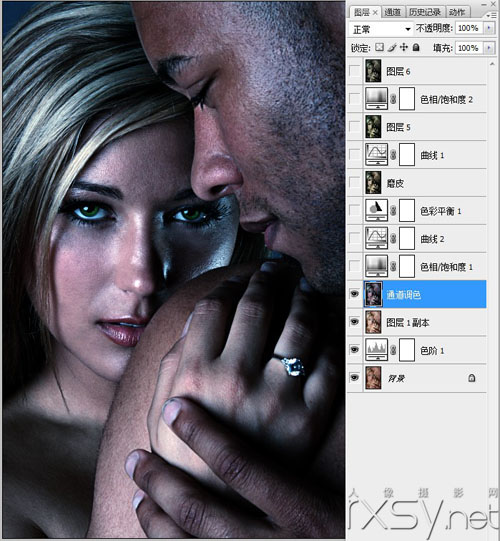Click the 磨皮 layer thumbnail
This screenshot has height=541, width=500.
click(x=373, y=183)
